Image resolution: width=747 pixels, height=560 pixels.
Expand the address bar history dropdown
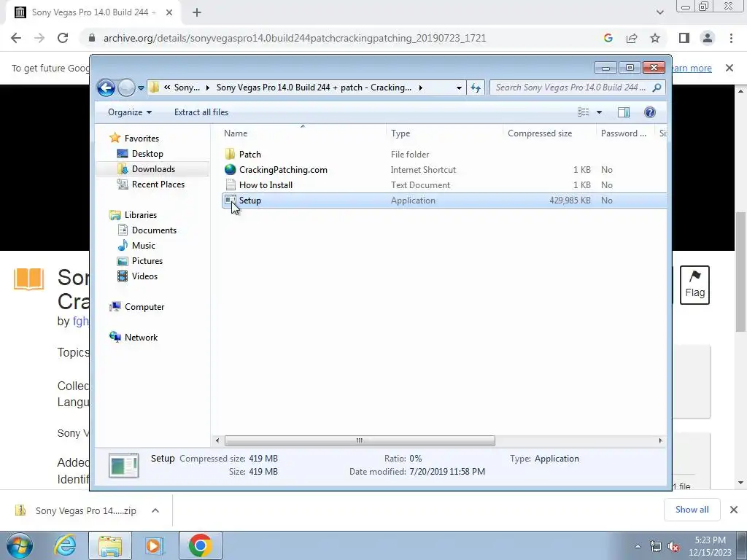pyautogui.click(x=459, y=87)
